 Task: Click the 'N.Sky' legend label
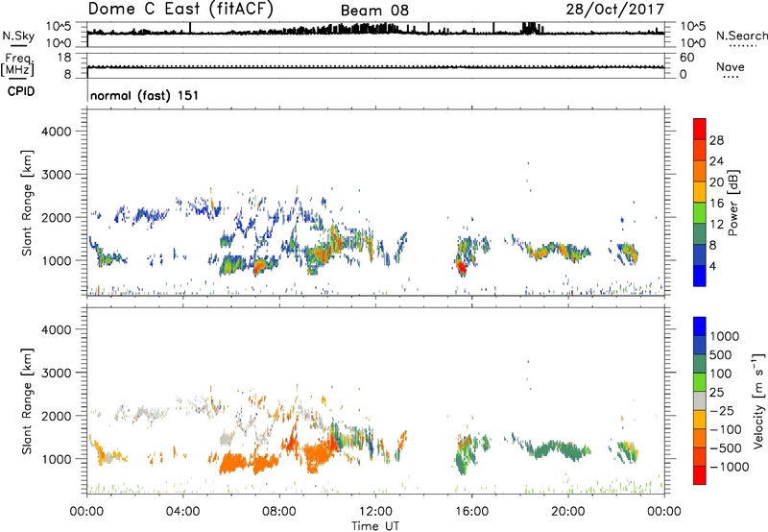click(x=18, y=36)
